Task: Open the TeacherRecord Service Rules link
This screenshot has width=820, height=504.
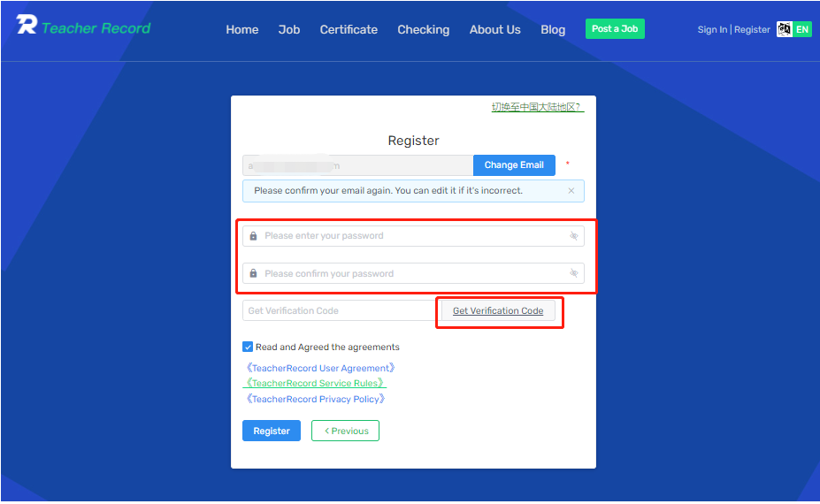Action: click(315, 383)
